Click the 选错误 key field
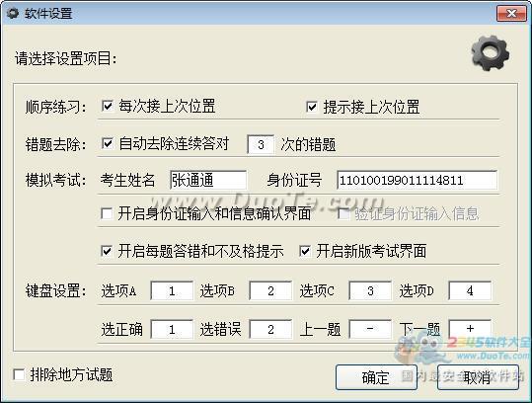The height and width of the screenshot is (403, 532). pyautogui.click(x=270, y=329)
